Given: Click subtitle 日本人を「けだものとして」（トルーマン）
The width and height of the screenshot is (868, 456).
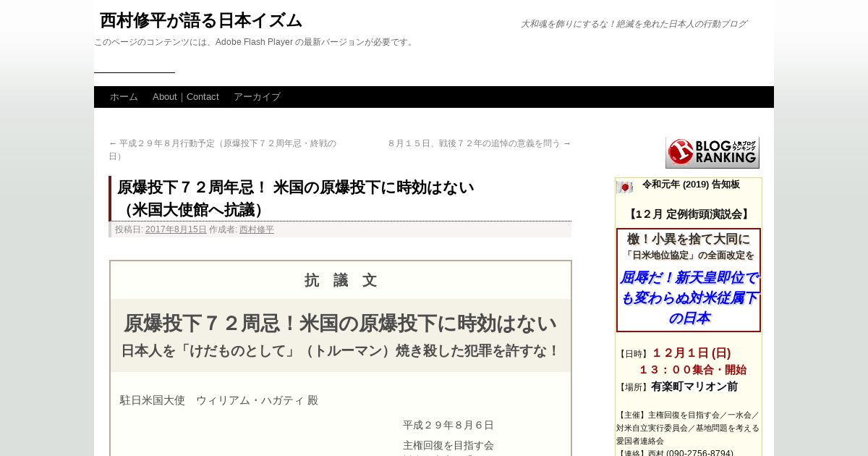Looking at the screenshot, I should coord(341,351).
